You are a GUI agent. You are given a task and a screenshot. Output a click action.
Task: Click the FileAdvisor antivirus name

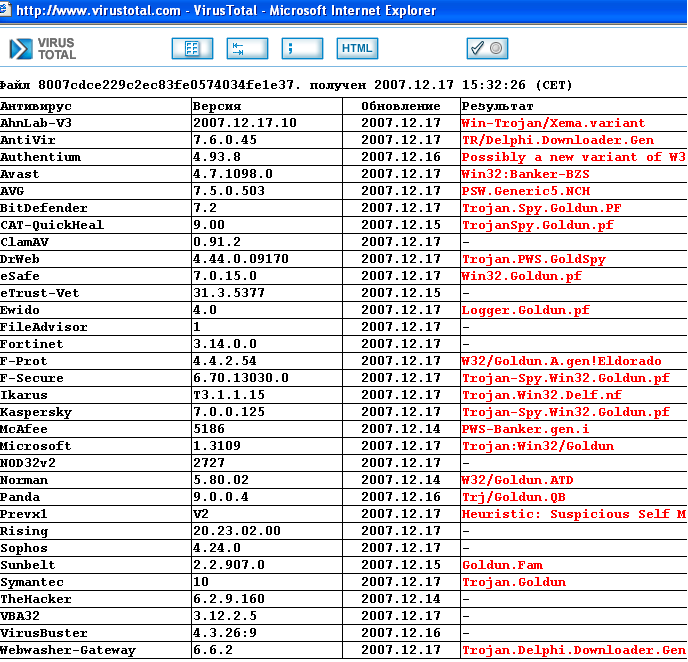click(x=44, y=327)
